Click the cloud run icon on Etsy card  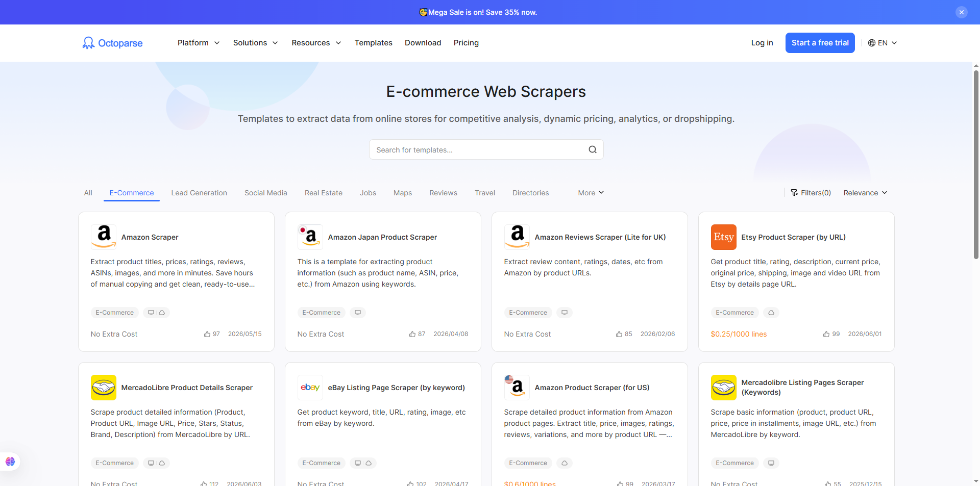pos(771,313)
